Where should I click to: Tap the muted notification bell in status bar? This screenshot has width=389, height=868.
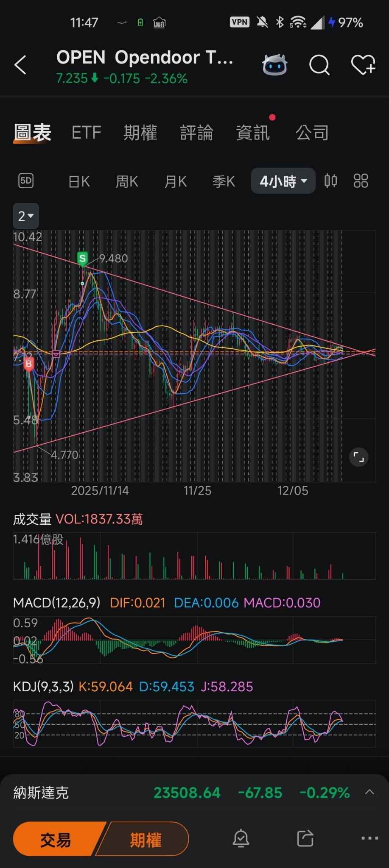coord(262,22)
